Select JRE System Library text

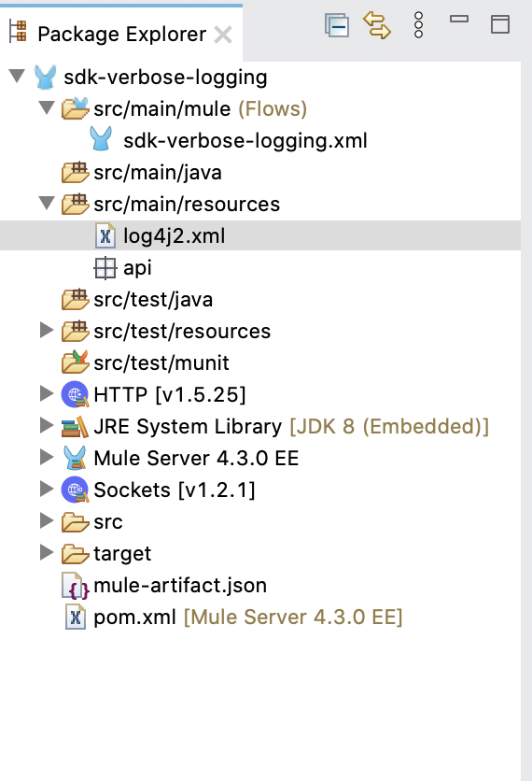tap(189, 427)
